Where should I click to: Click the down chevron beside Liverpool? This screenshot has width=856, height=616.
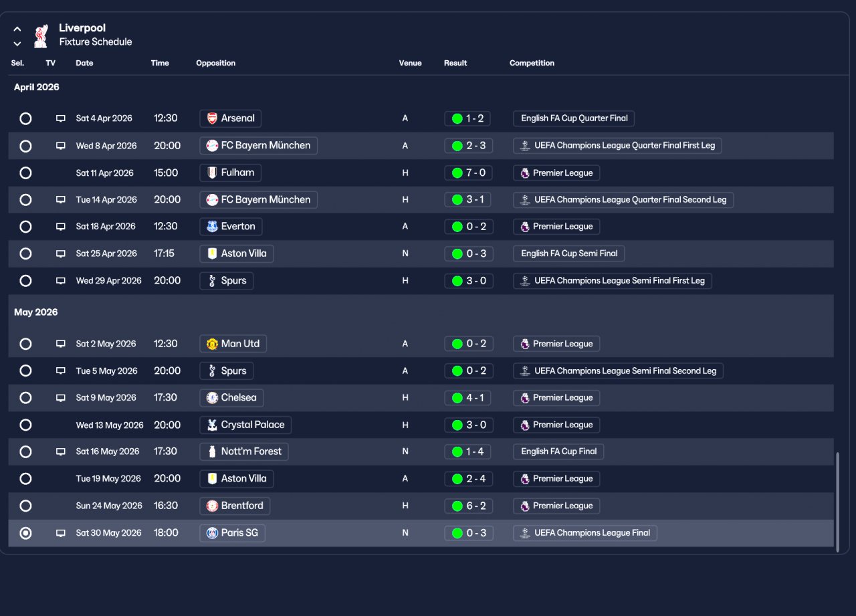pos(17,43)
